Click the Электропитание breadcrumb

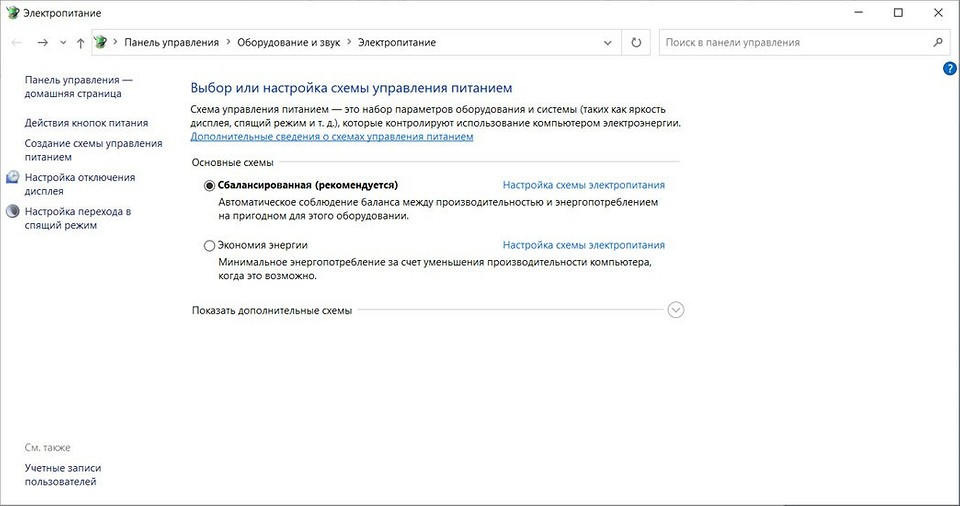(397, 42)
